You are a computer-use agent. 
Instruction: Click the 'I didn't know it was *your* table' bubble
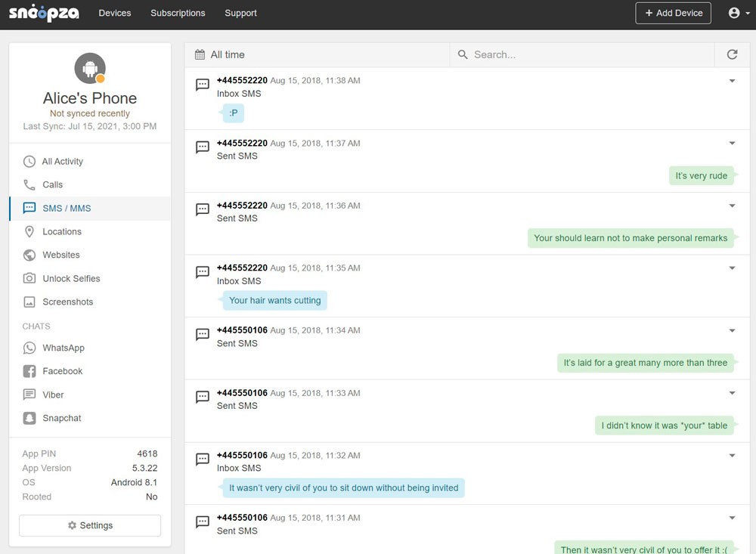point(665,426)
